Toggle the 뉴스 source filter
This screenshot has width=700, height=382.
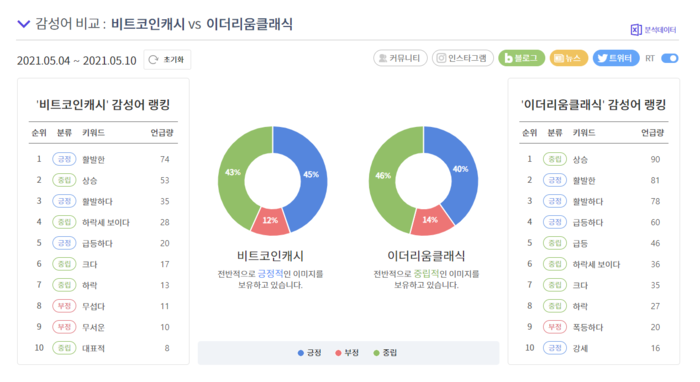click(x=568, y=58)
